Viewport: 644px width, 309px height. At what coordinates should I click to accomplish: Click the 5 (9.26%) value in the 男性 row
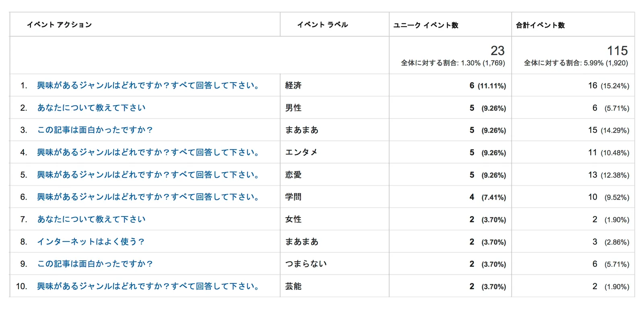coord(488,108)
